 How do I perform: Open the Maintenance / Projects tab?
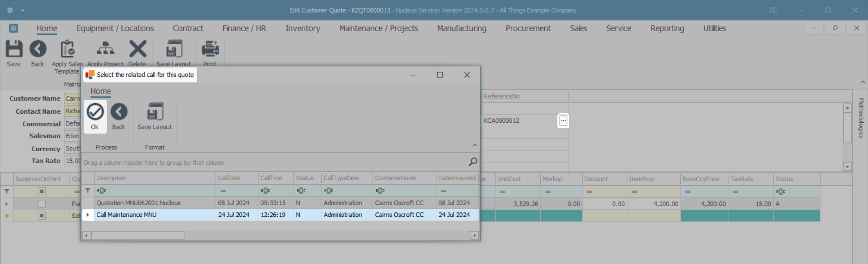pyautogui.click(x=379, y=28)
